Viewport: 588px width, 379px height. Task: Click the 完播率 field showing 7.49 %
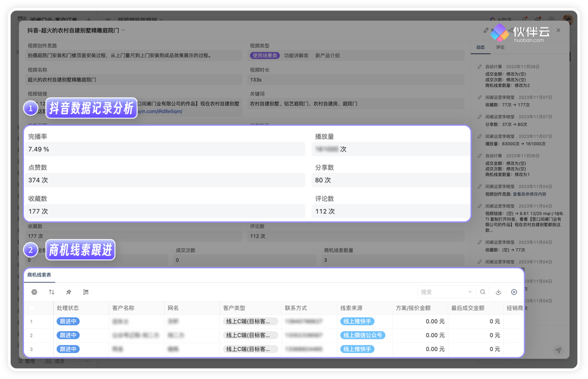tap(165, 149)
